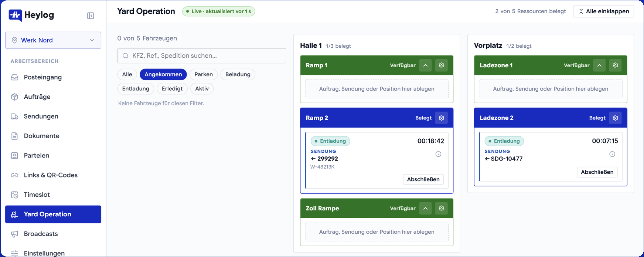
Task: Go to Sendungen in the sidebar
Action: point(53,116)
